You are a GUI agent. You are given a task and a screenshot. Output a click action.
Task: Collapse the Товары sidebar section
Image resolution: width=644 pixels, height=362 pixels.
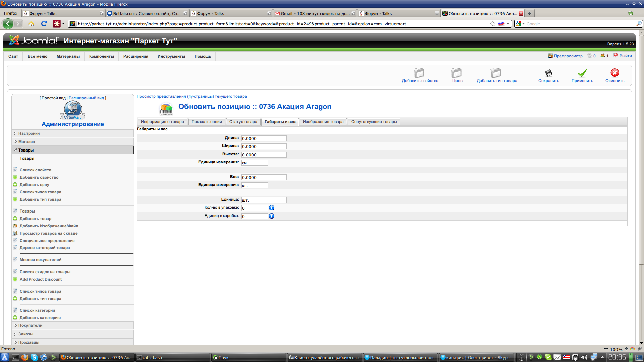pos(26,150)
